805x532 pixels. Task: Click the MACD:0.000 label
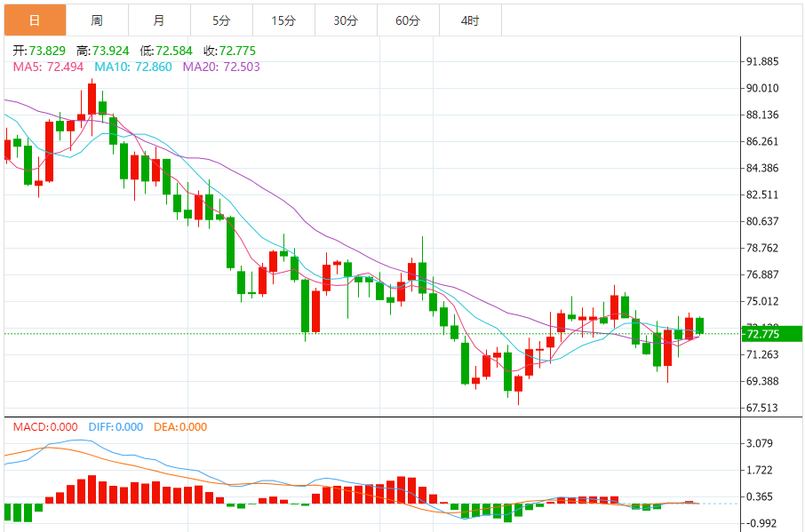pos(45,427)
